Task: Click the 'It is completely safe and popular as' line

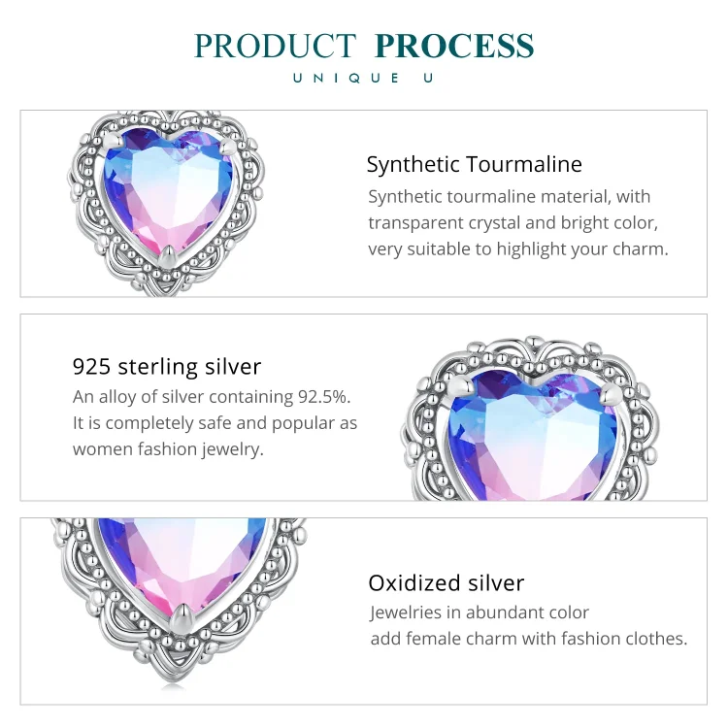Action: [x=215, y=423]
